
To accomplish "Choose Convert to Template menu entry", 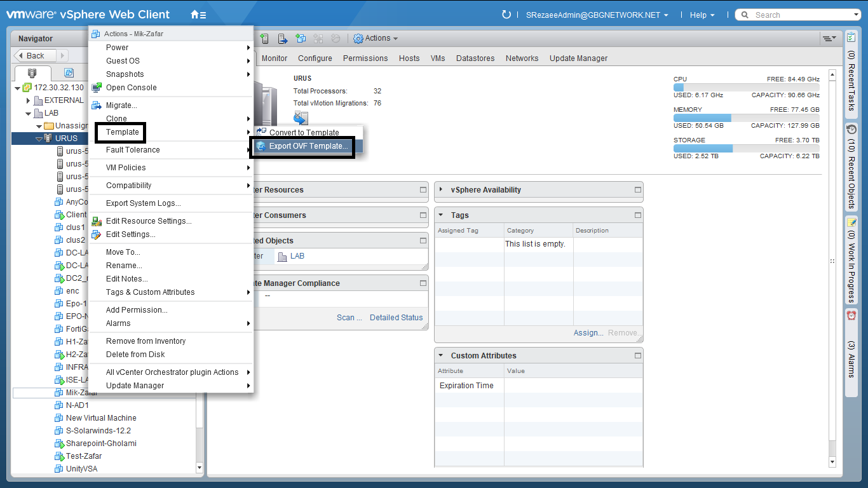I will coord(304,132).
